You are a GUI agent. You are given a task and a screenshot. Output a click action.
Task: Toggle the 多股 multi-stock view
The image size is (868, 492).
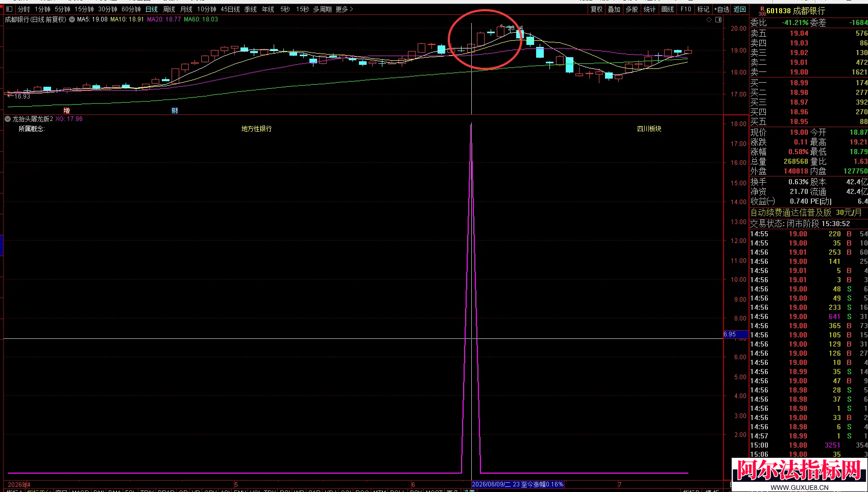[x=632, y=9]
